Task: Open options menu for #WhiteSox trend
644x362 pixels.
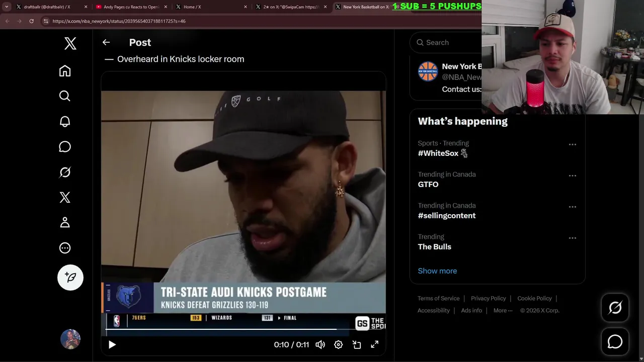Action: (573, 144)
